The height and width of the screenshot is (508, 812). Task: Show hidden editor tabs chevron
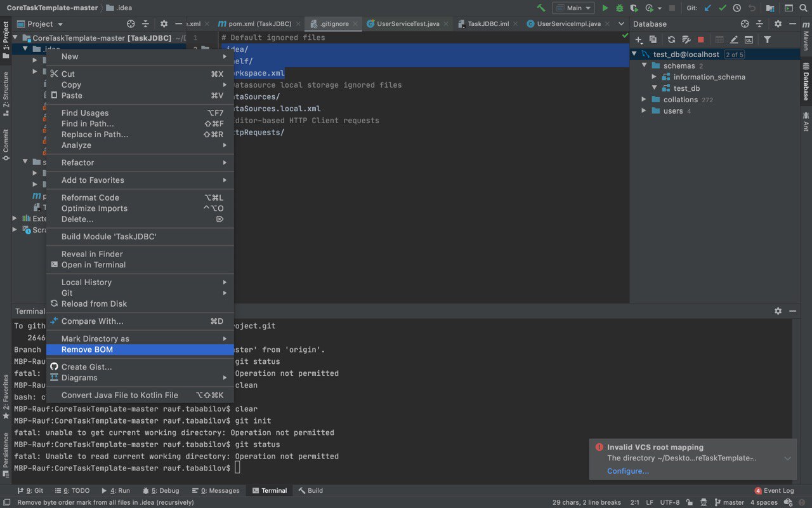tap(621, 23)
